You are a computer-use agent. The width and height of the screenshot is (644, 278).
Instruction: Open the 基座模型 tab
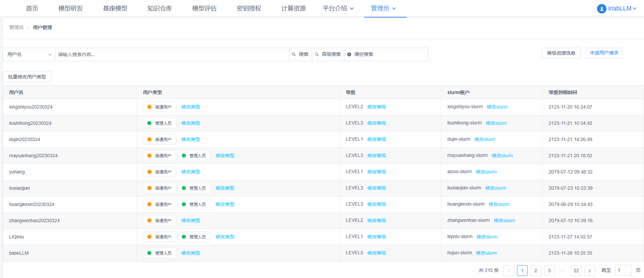115,8
